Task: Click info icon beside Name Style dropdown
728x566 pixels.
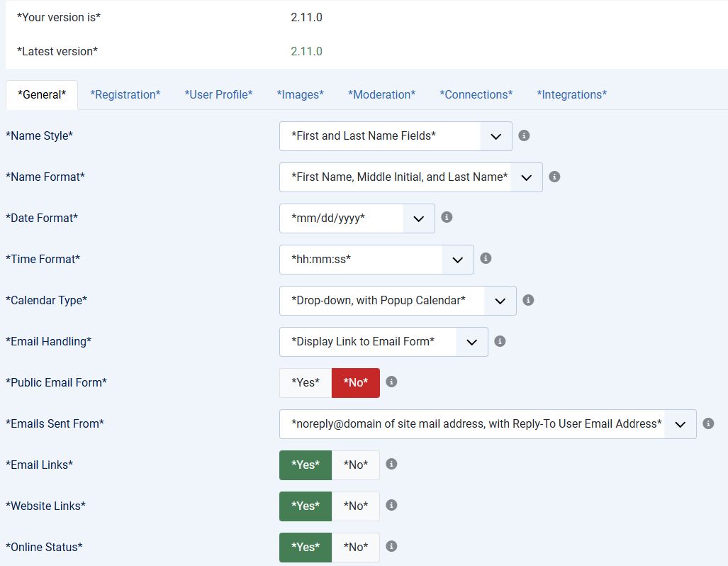Action: [x=524, y=135]
